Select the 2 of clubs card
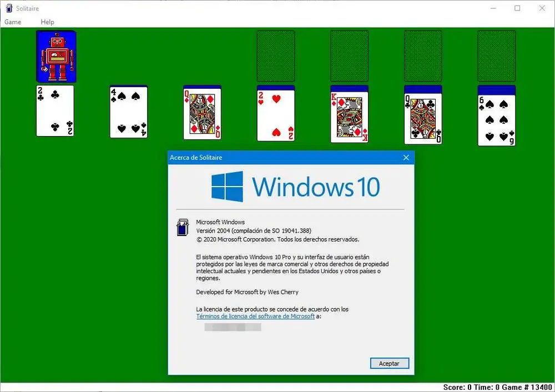Image resolution: width=555 pixels, height=392 pixels. (x=55, y=111)
